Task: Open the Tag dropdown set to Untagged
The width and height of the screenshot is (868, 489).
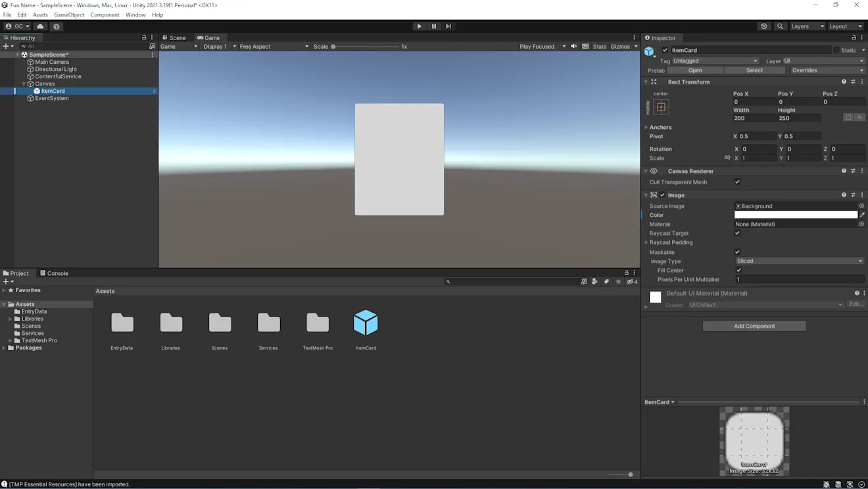Action: 715,61
